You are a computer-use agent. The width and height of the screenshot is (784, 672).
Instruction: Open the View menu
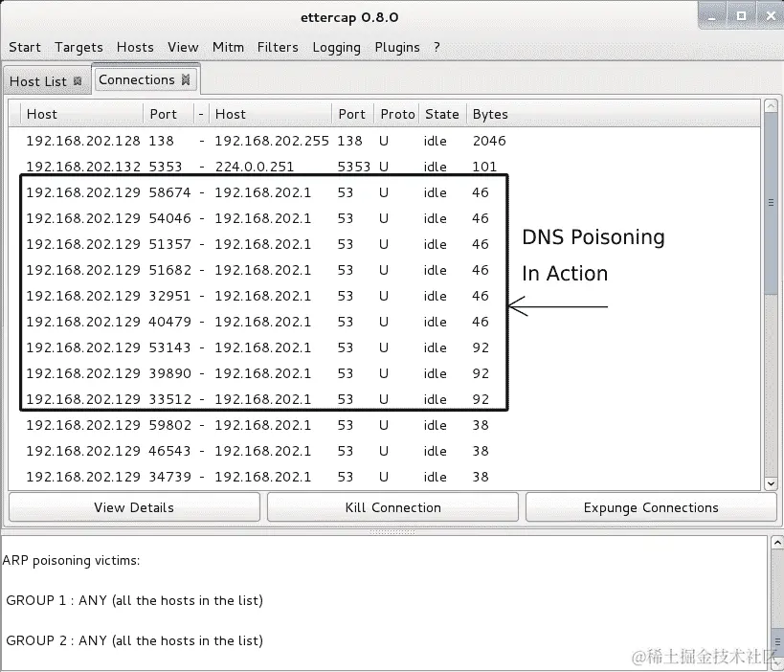[x=183, y=47]
